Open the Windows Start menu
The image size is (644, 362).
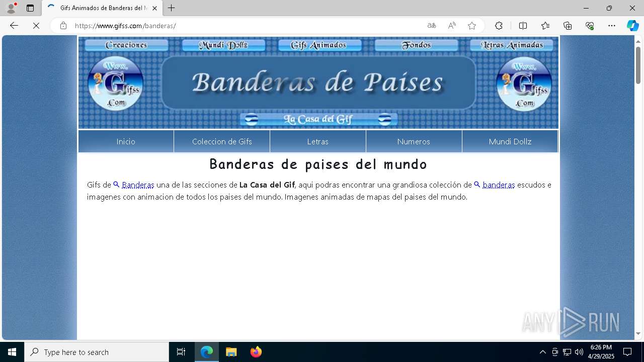pyautogui.click(x=12, y=352)
